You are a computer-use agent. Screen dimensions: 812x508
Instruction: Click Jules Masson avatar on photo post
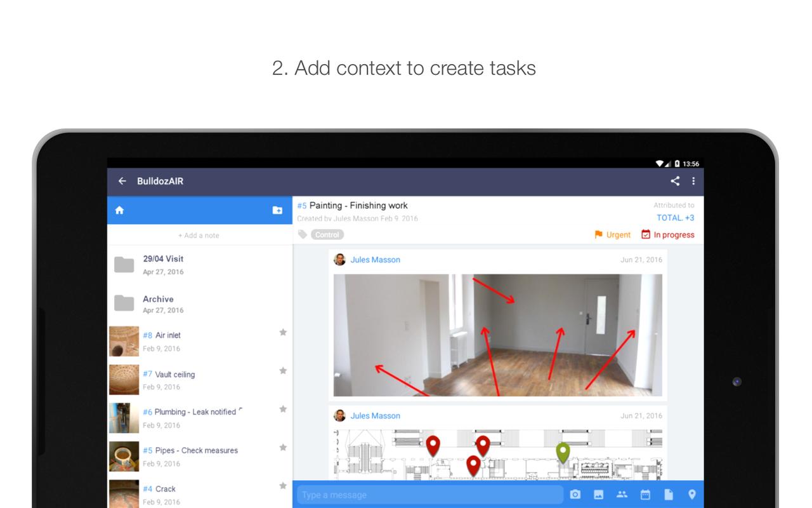coord(340,260)
